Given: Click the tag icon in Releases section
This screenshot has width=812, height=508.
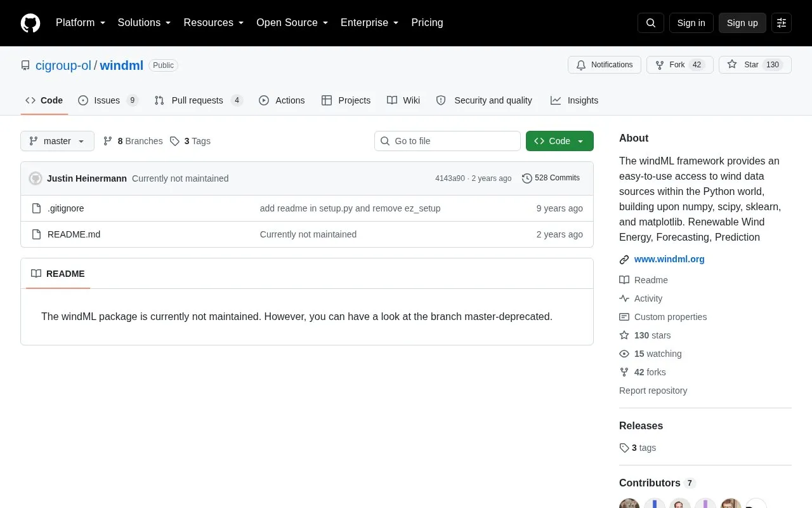Looking at the screenshot, I should (x=624, y=448).
